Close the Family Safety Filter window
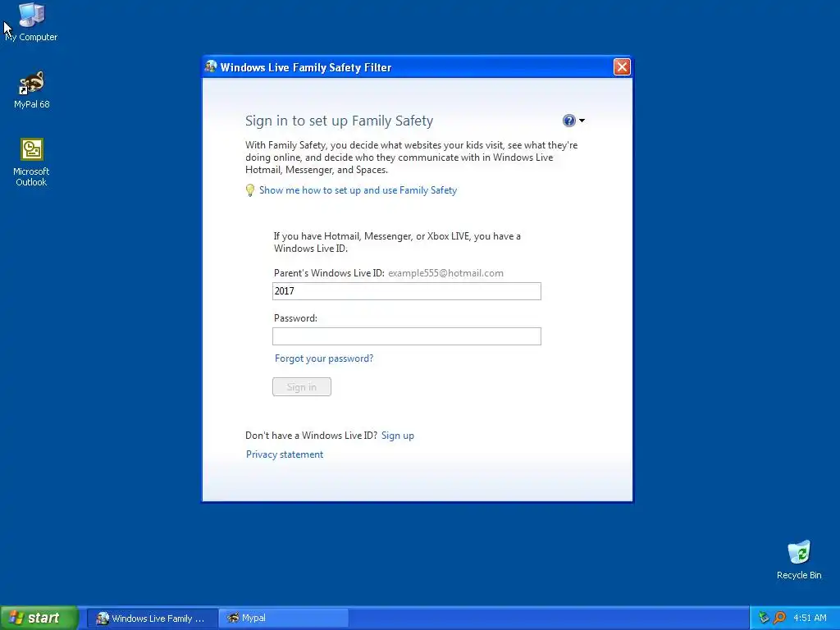 point(622,67)
